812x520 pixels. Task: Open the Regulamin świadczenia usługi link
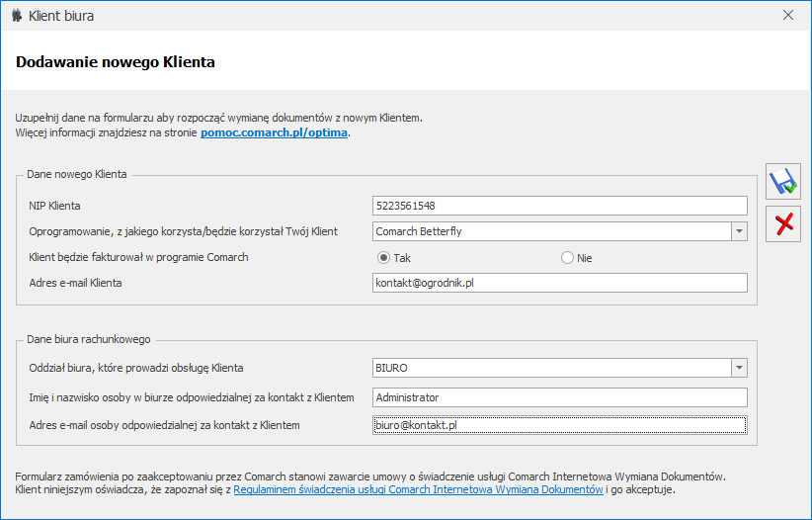tap(418, 489)
